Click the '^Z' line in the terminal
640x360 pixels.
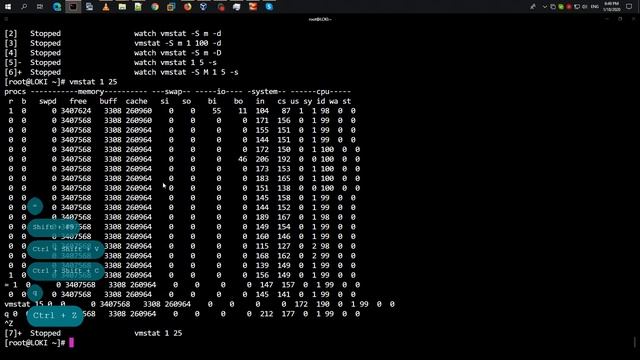point(9,323)
